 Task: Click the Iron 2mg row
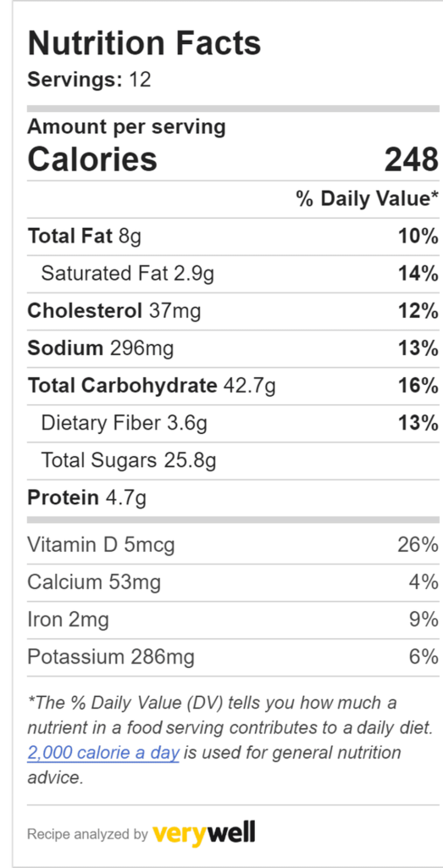tap(233, 620)
